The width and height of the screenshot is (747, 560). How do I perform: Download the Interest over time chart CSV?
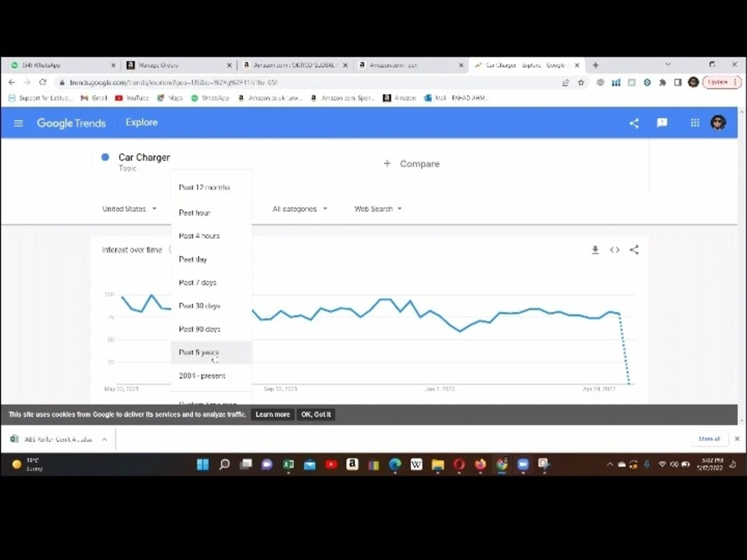tap(595, 249)
